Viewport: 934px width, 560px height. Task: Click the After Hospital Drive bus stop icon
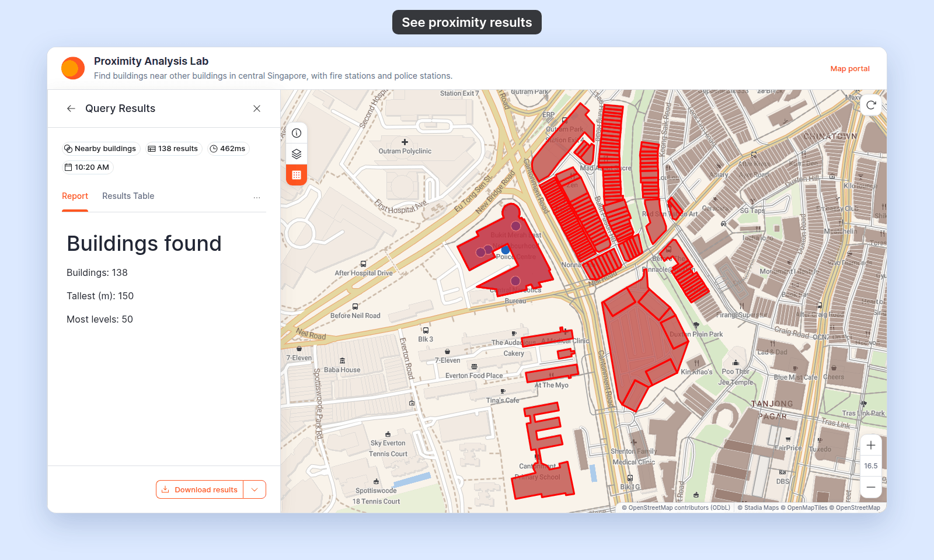[363, 264]
